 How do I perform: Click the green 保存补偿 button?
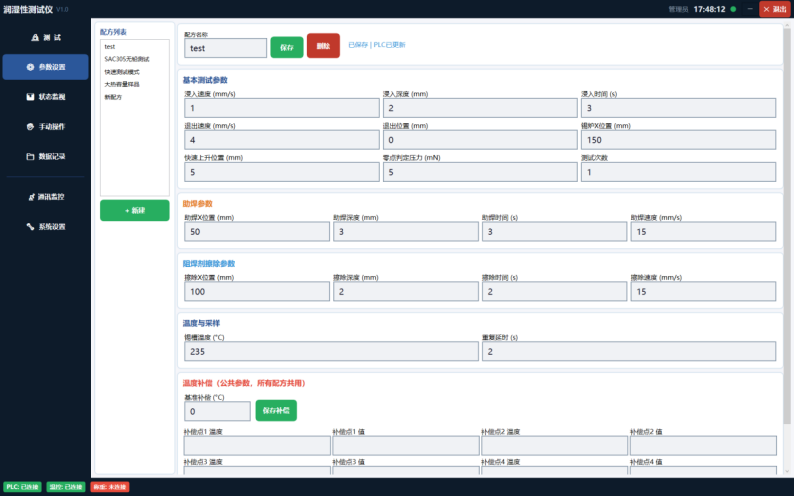tap(276, 410)
